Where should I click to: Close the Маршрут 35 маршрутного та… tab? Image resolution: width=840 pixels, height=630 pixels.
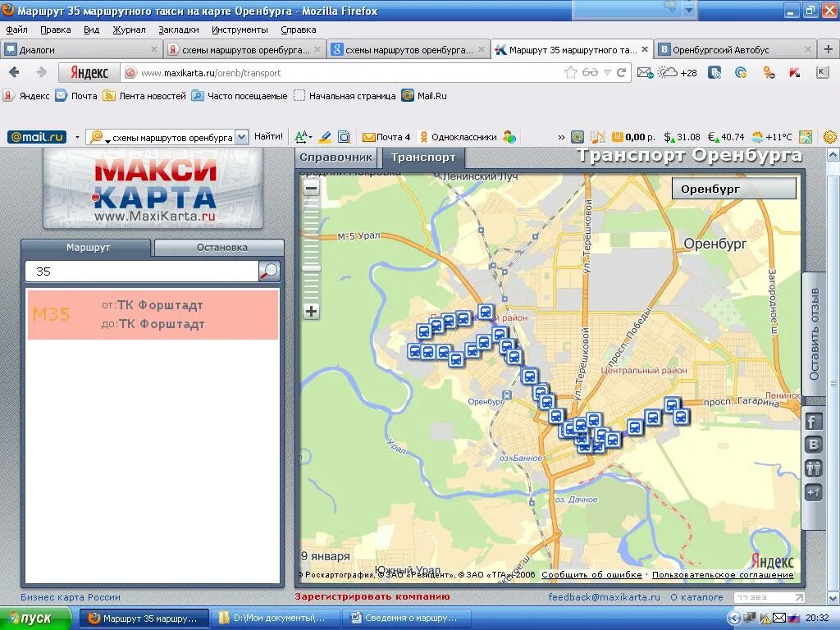point(645,49)
